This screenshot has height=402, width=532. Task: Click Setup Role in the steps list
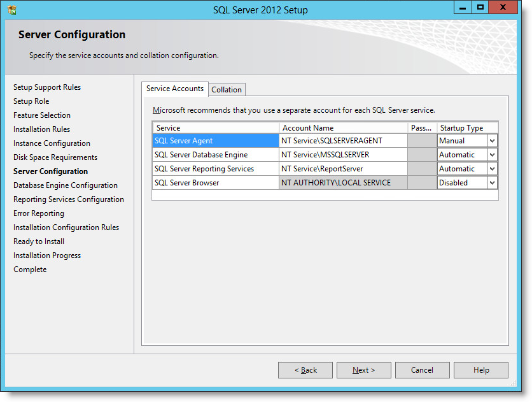click(x=31, y=101)
